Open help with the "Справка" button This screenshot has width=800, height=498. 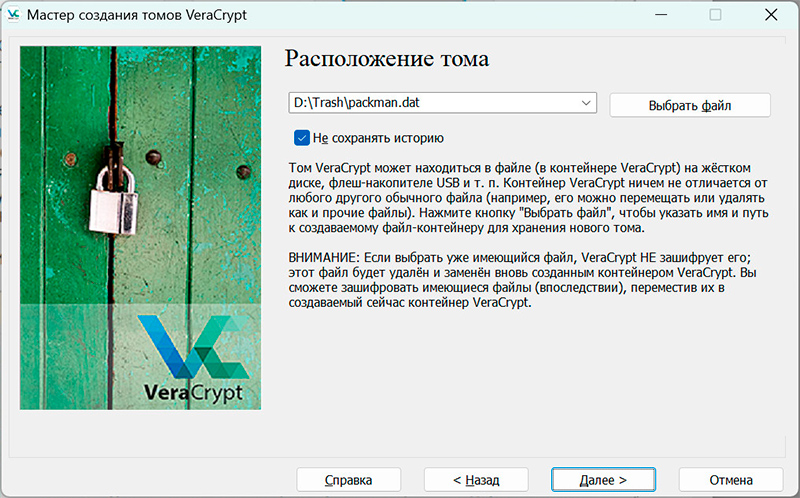tap(348, 480)
